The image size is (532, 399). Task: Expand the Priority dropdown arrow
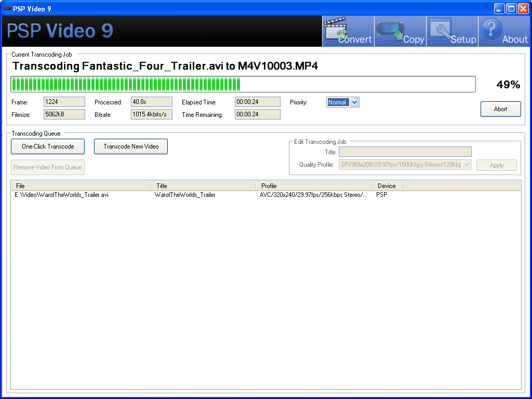[x=354, y=102]
